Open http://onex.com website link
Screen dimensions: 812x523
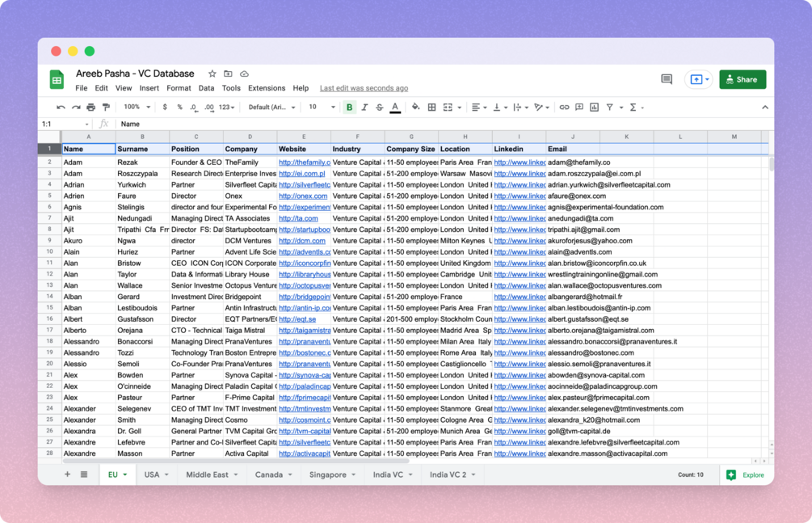coord(303,196)
